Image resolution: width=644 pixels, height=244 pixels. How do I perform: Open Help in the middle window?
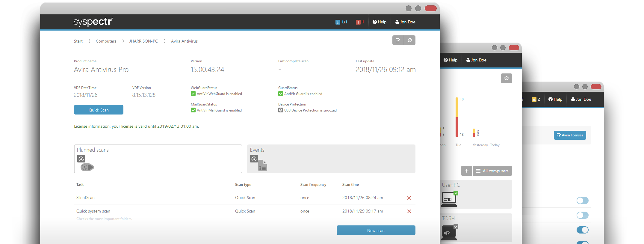[451, 60]
